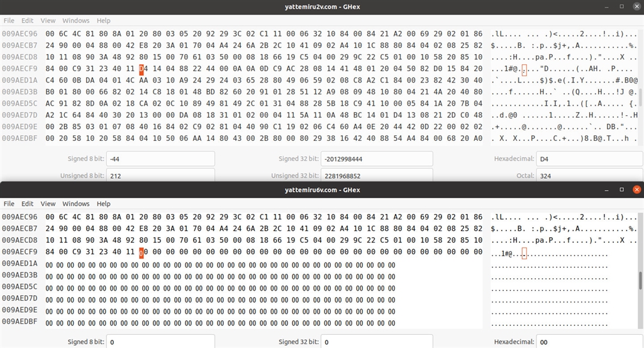Click offset 009AEC96 in lower window
The width and height of the screenshot is (644, 348).
point(19,217)
